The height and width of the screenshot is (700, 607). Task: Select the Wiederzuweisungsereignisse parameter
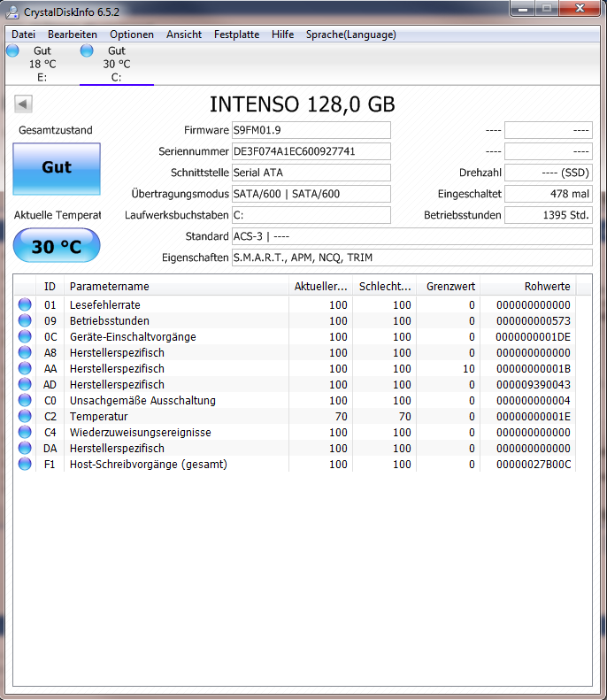tap(140, 433)
